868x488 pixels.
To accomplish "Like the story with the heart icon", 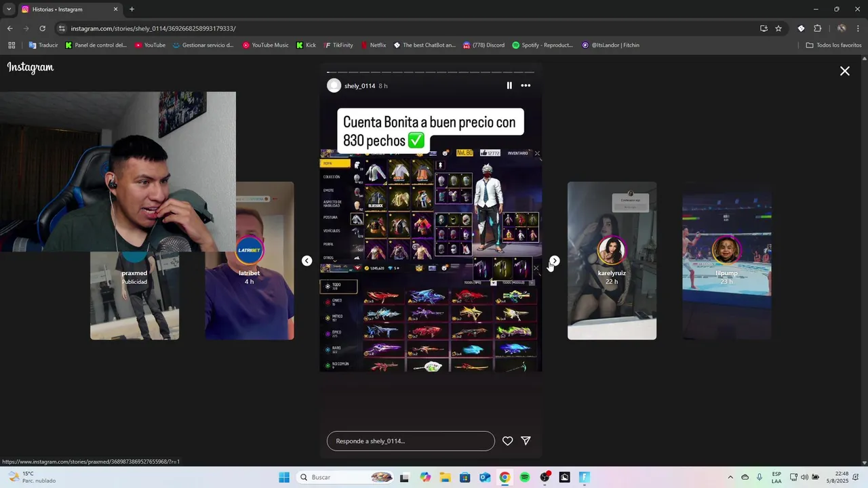I will pos(507,441).
